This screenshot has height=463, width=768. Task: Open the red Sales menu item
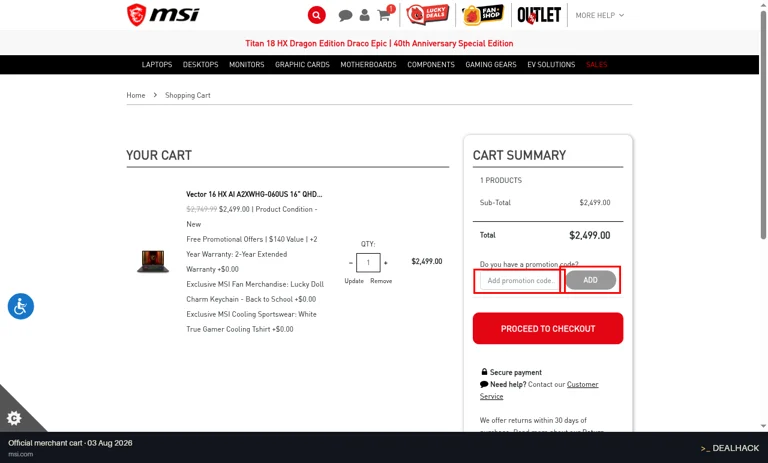click(596, 65)
